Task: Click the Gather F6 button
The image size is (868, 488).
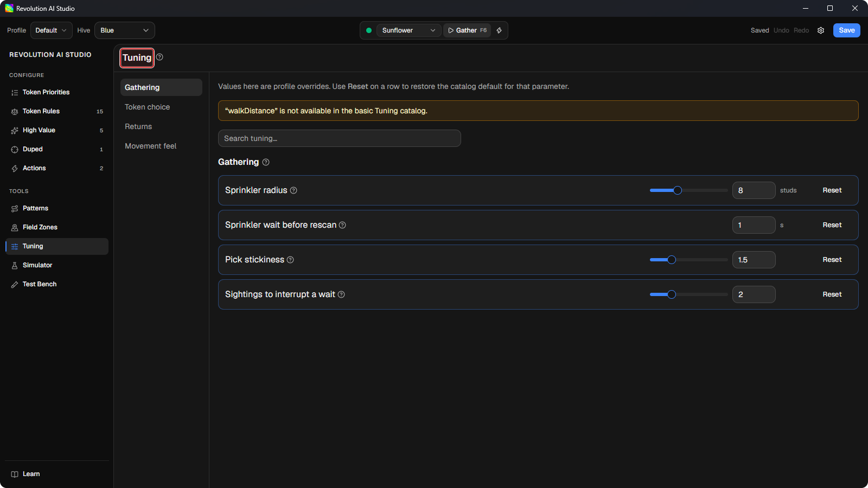Action: pos(467,30)
